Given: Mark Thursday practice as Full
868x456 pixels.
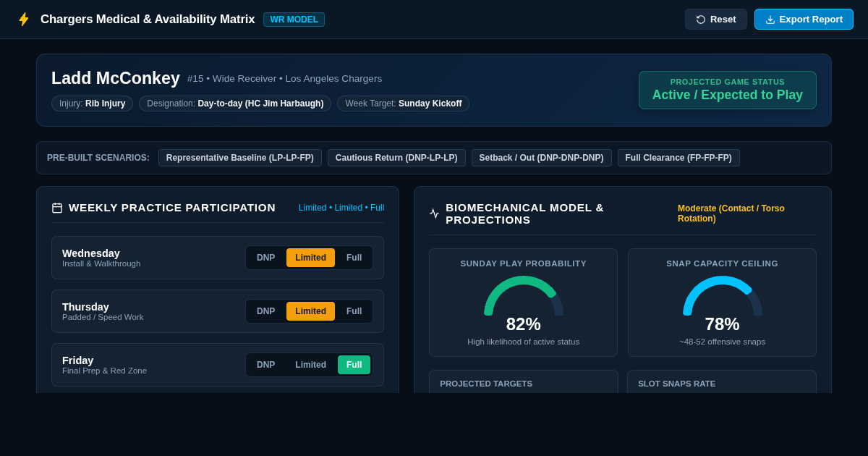Looking at the screenshot, I should point(354,311).
